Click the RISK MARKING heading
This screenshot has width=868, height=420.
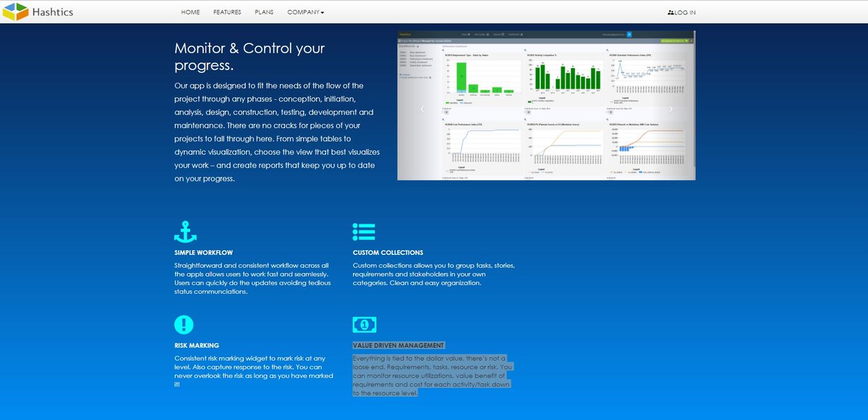coord(197,345)
